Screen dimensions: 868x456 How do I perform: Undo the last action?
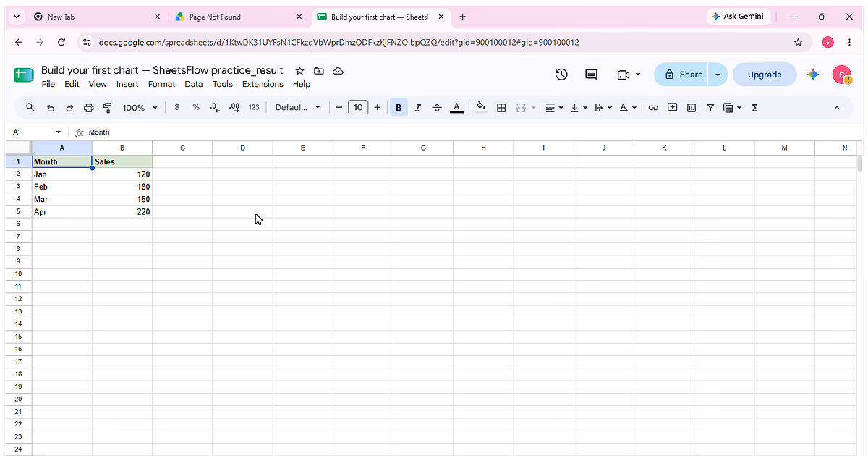[x=51, y=107]
